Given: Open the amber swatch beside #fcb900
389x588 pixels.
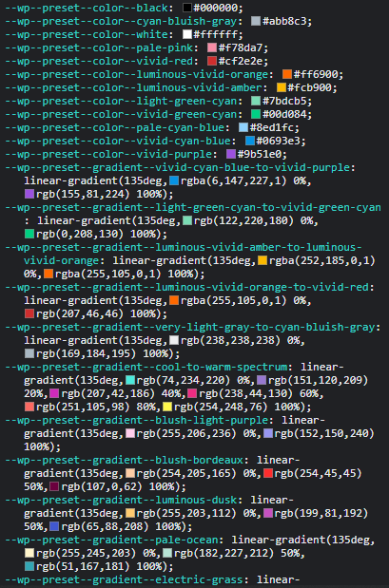Looking at the screenshot, I should 282,87.
